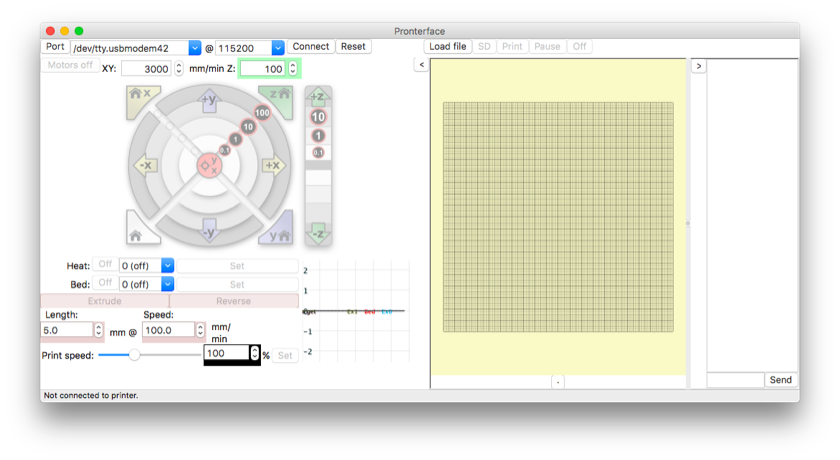Image resolution: width=840 pixels, height=460 pixels.
Task: Toggle hotend Heat Off button
Action: pos(105,265)
